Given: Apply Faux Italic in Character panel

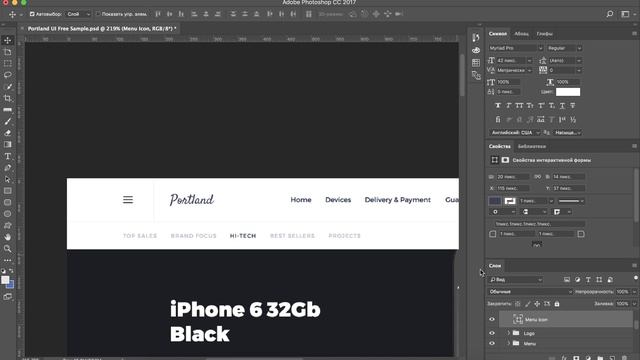Looking at the screenshot, I should [x=509, y=106].
